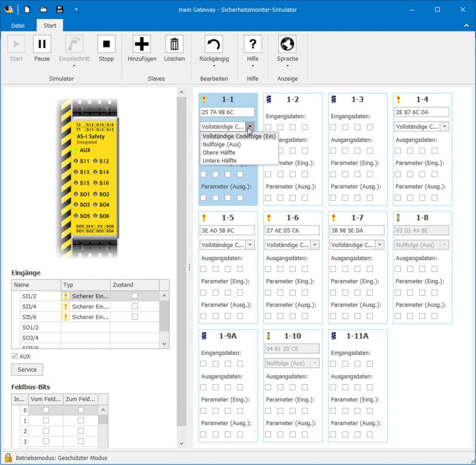Click the Löschen trash icon

click(174, 45)
